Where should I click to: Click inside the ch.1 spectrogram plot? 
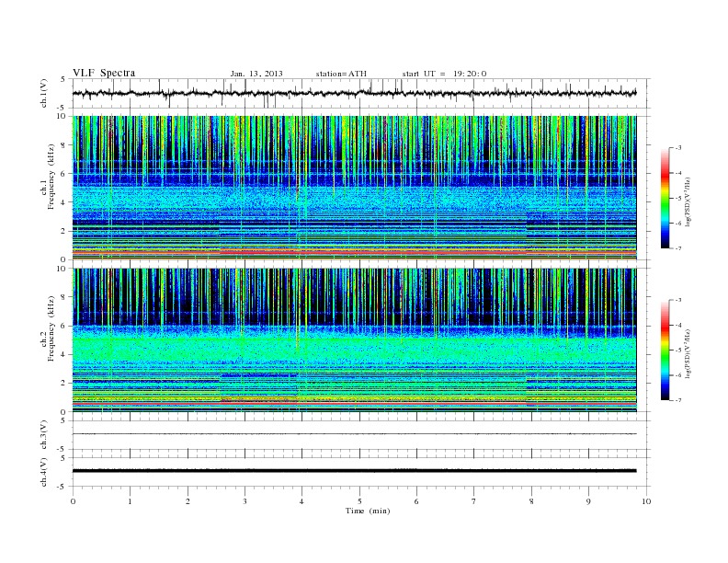point(354,188)
